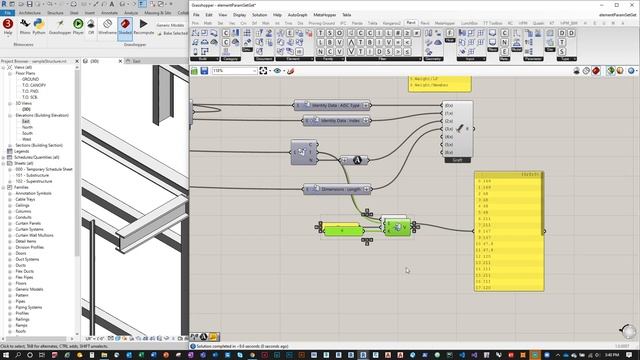640x360 pixels.
Task: Click the Recompute play button
Action: point(144,26)
